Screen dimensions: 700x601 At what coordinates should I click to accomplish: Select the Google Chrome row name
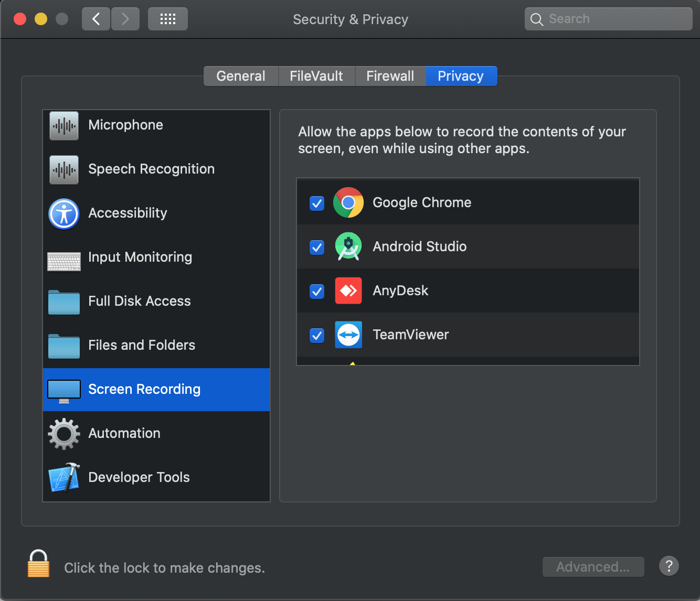(422, 202)
